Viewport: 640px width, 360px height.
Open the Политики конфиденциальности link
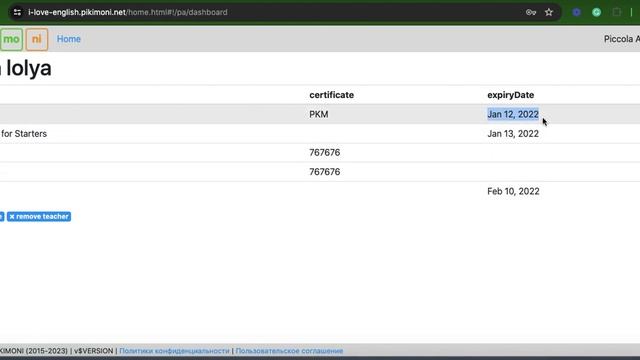[x=174, y=351]
